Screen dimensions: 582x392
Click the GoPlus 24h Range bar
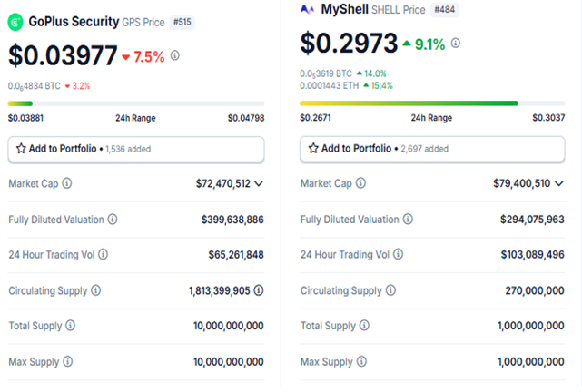click(x=136, y=103)
